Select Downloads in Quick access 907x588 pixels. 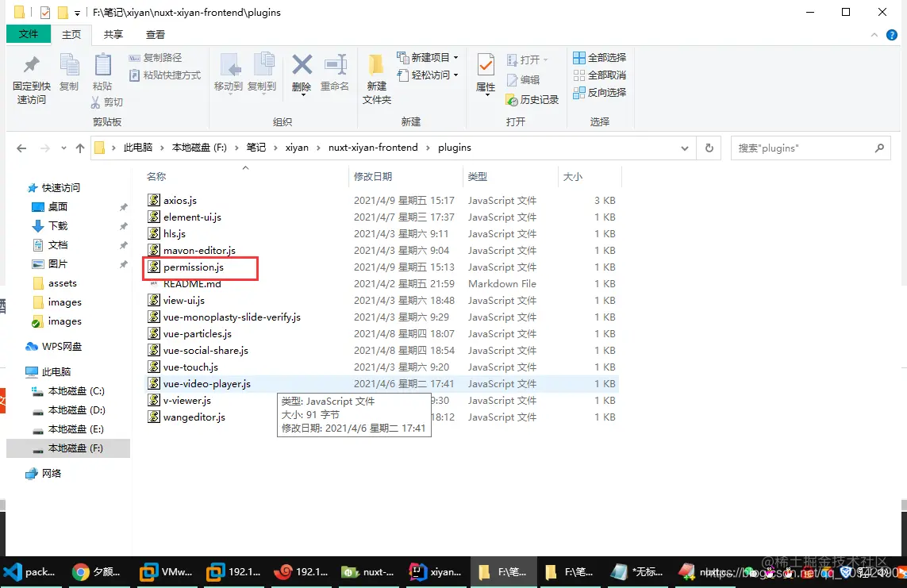[58, 226]
